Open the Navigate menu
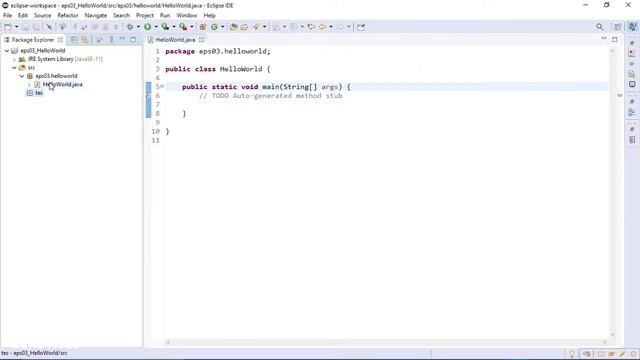Screen dimensions: 640x360 pyautogui.click(x=96, y=16)
